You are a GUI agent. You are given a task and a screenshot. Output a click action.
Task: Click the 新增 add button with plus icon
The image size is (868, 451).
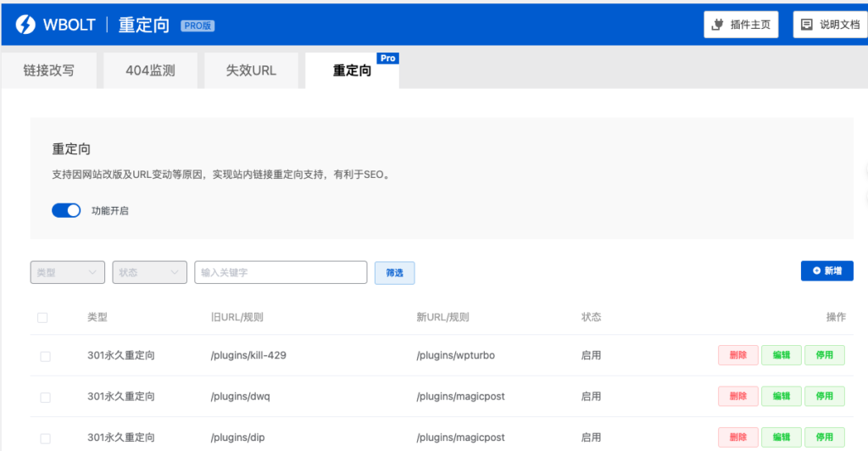click(x=826, y=270)
